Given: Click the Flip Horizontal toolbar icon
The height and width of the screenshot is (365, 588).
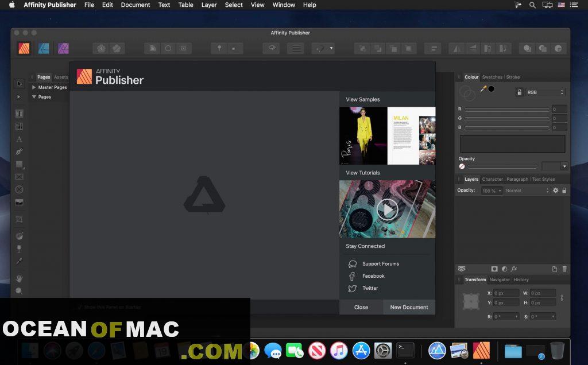Looking at the screenshot, I should click(x=457, y=48).
